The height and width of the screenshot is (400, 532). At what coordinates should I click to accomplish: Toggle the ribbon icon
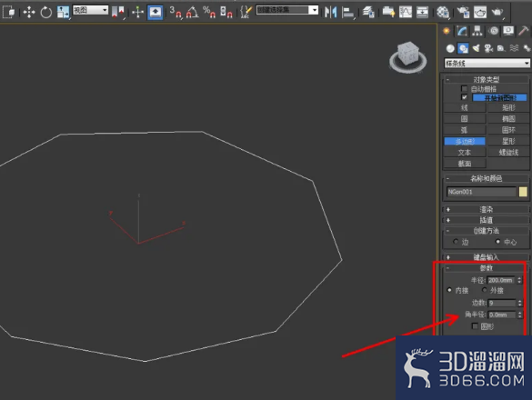click(388, 12)
